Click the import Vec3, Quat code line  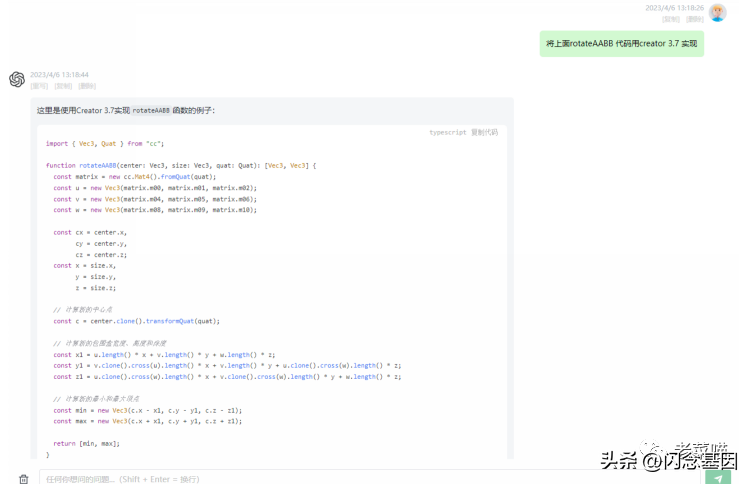tap(105, 143)
